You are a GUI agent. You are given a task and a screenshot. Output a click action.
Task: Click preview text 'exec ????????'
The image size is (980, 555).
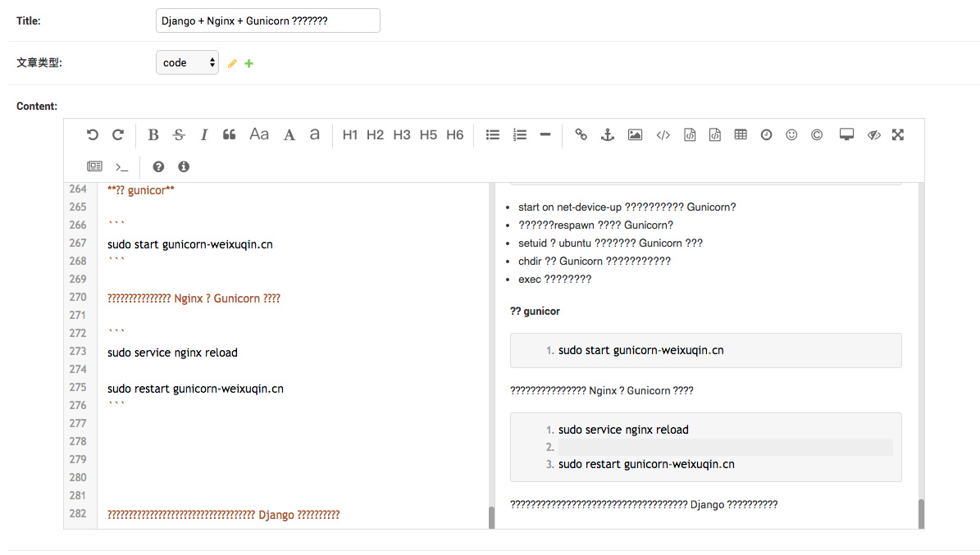(554, 280)
